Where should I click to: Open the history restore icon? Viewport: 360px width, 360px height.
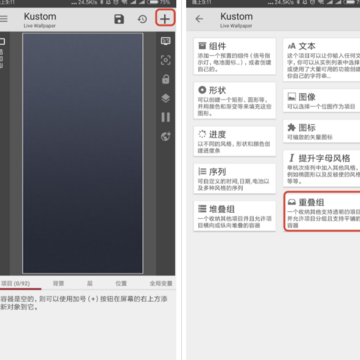[x=142, y=19]
